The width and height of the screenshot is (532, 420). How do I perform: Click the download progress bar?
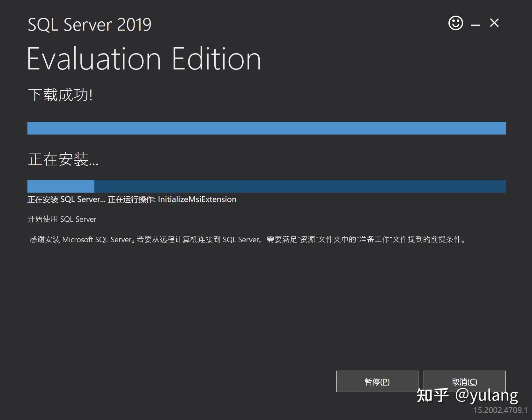click(x=267, y=128)
